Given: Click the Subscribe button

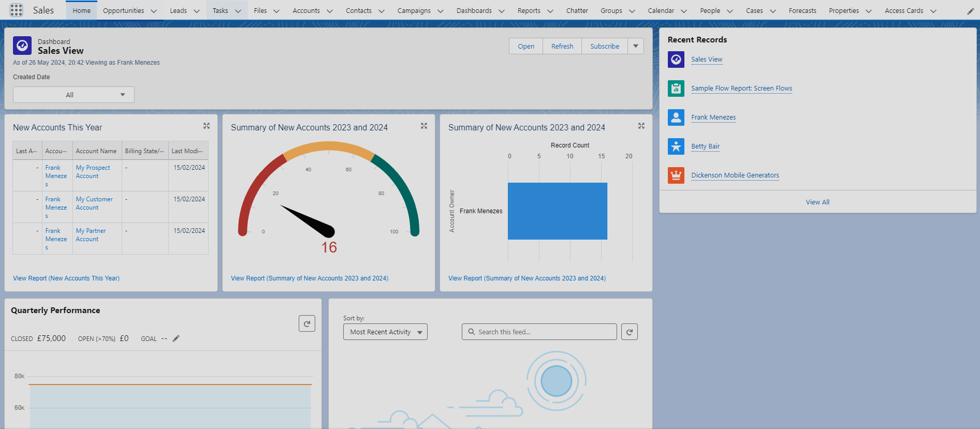Looking at the screenshot, I should coord(605,46).
